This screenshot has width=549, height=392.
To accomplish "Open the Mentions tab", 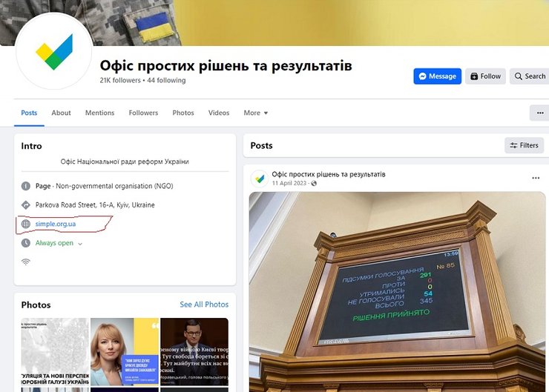I will coord(100,113).
